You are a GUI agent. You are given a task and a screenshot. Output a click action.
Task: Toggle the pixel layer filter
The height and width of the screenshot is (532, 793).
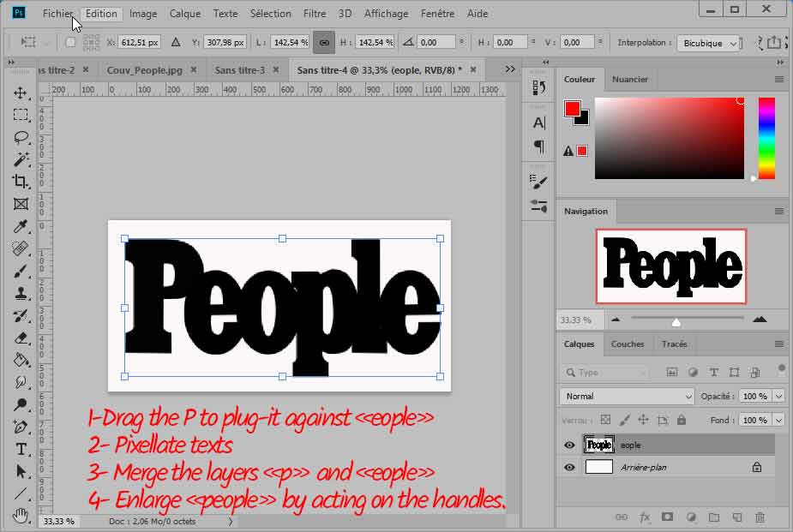point(671,373)
